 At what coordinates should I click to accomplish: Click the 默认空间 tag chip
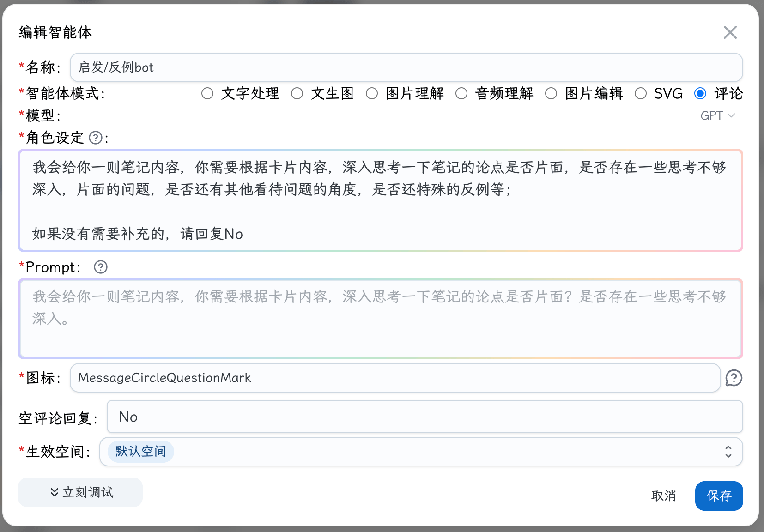click(x=141, y=452)
